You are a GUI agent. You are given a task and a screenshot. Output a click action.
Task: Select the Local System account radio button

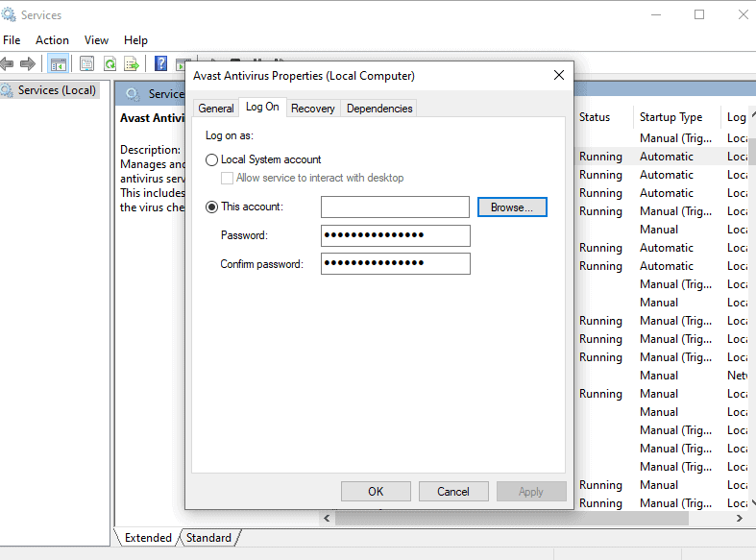point(211,159)
